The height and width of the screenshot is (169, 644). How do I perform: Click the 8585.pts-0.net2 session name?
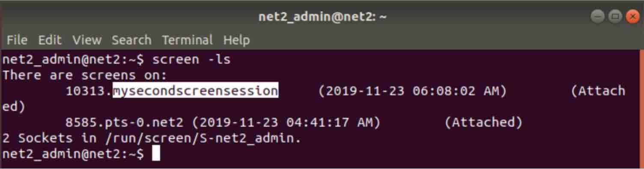click(x=125, y=123)
